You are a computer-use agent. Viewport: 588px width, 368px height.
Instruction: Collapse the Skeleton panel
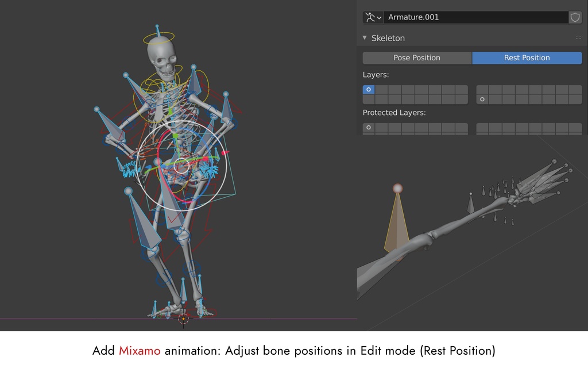[365, 38]
